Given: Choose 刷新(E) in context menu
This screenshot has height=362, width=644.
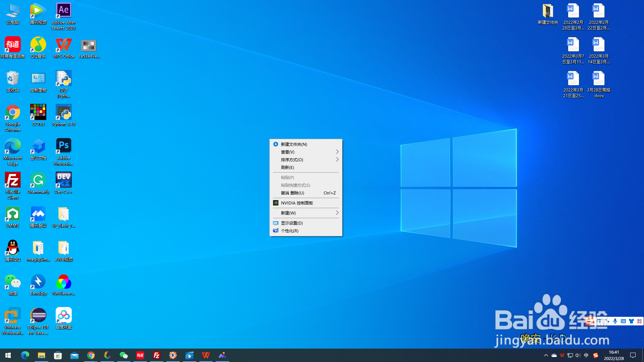Looking at the screenshot, I should [287, 168].
